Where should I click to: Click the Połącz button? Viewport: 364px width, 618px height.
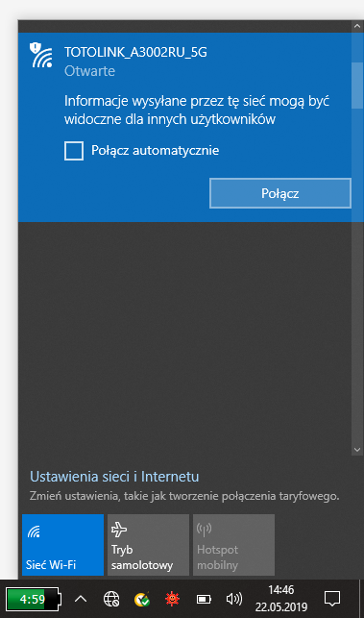[280, 193]
